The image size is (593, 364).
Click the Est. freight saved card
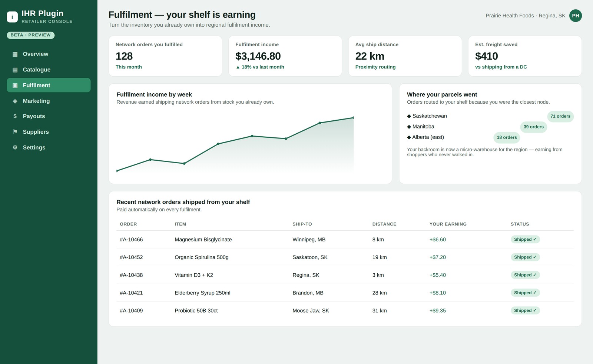[x=525, y=56]
